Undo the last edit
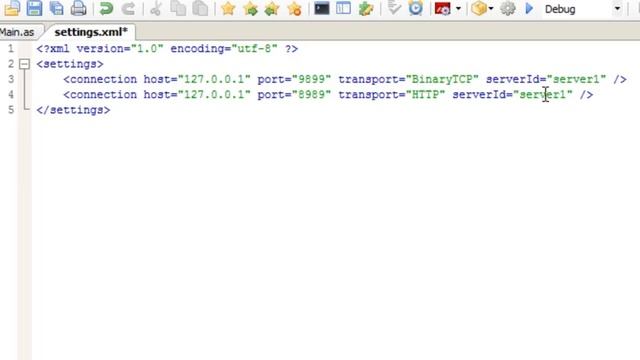The image size is (640, 360). coord(107,9)
